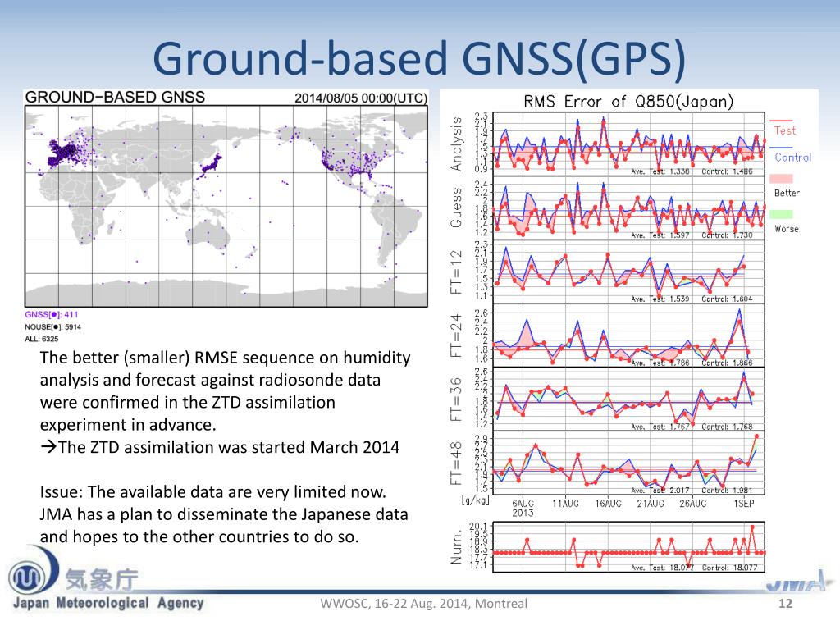Click the FT=36 panel axis label
Screen dimensions: 840x630
tap(456, 399)
